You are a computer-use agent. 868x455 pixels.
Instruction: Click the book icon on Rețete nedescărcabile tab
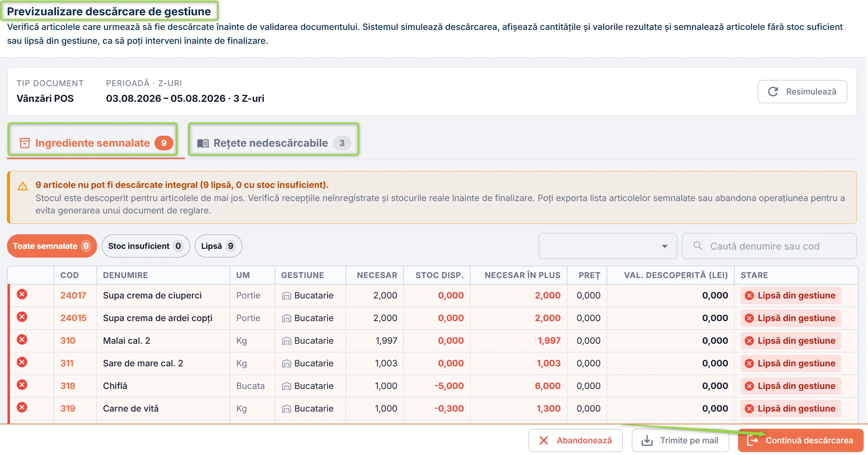point(203,143)
